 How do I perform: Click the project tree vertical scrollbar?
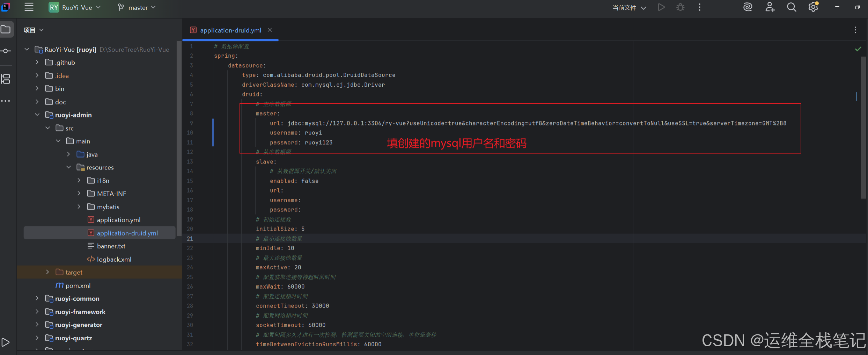[179, 138]
